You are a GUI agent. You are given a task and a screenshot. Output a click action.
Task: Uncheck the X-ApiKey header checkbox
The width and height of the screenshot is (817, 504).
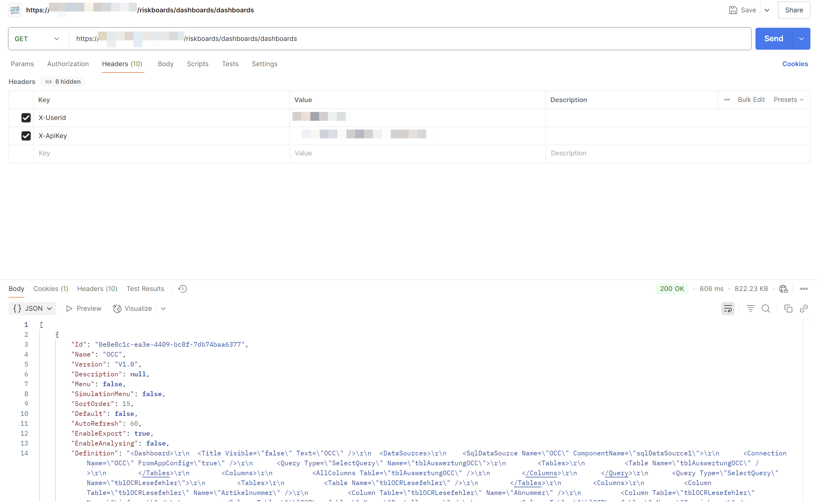(26, 136)
